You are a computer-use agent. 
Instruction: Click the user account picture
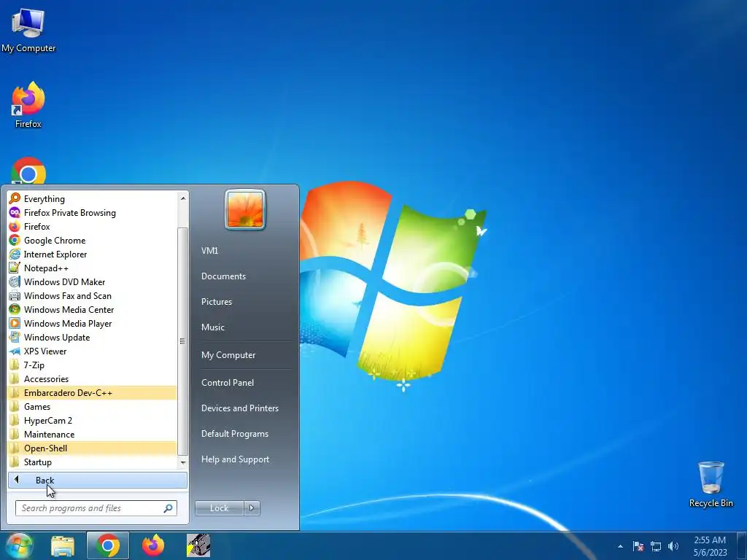[x=245, y=209]
